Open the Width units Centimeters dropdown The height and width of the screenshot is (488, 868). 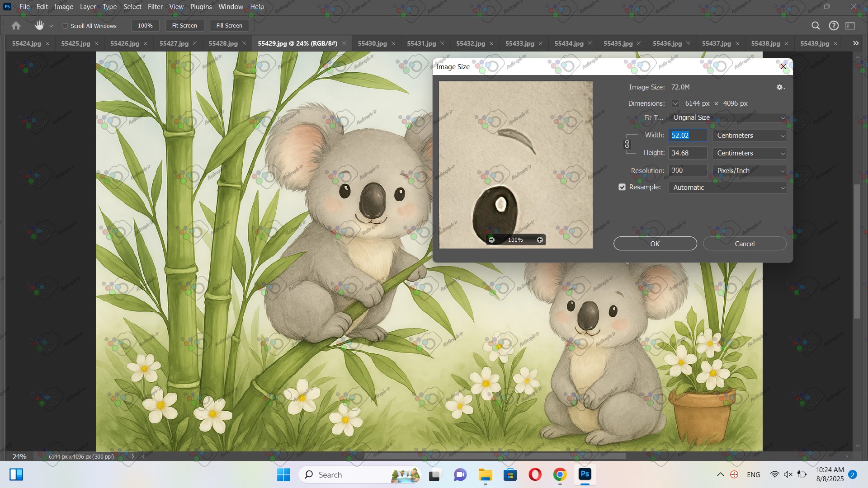tap(750, 136)
